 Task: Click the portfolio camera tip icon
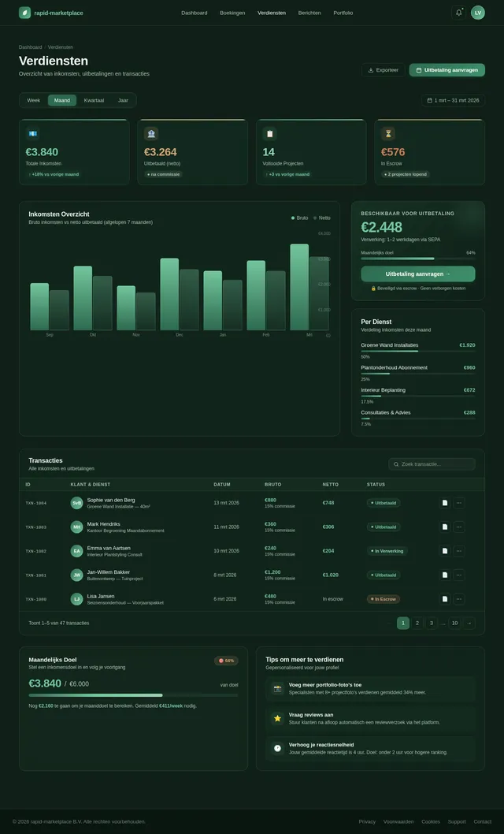pyautogui.click(x=278, y=688)
